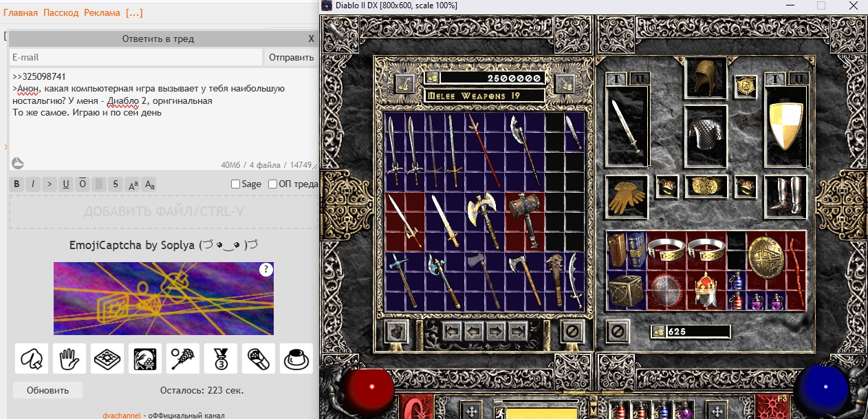
Task: Select the ring slot beside the gloves
Action: 666,186
